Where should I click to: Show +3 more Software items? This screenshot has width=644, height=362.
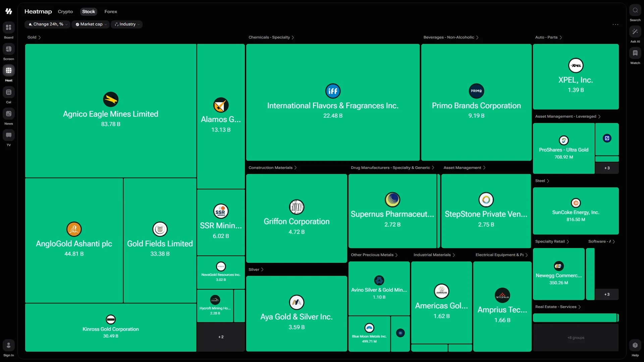pyautogui.click(x=607, y=295)
